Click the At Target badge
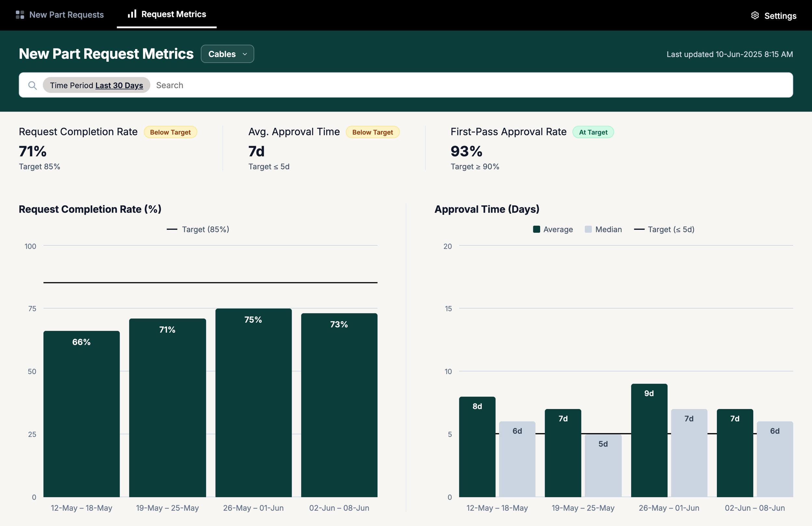This screenshot has width=812, height=526. coord(593,132)
